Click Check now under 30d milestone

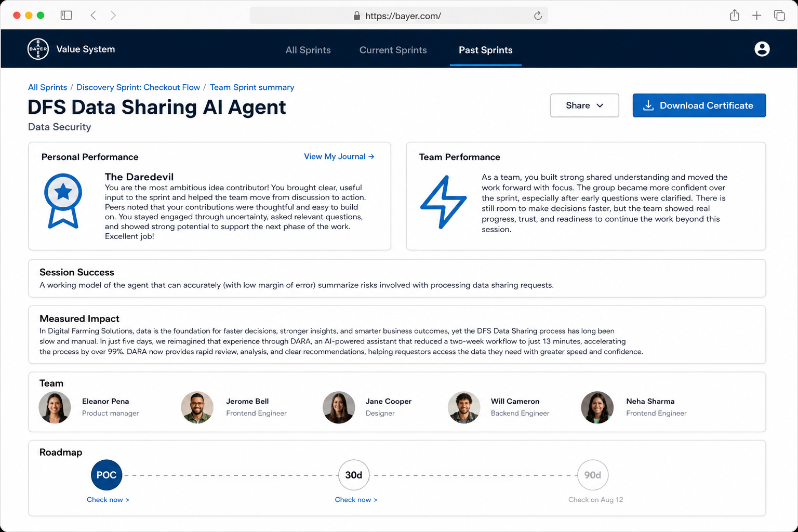356,500
